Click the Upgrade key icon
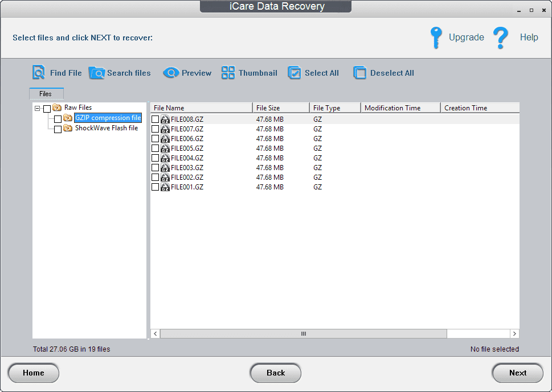 point(436,38)
